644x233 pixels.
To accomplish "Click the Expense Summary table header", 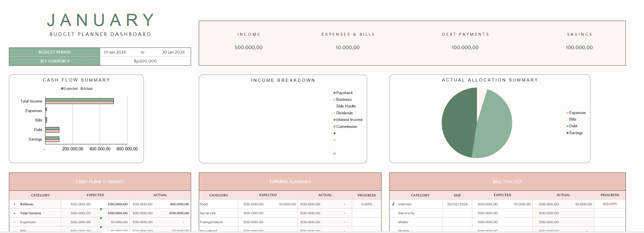I will tap(290, 182).
